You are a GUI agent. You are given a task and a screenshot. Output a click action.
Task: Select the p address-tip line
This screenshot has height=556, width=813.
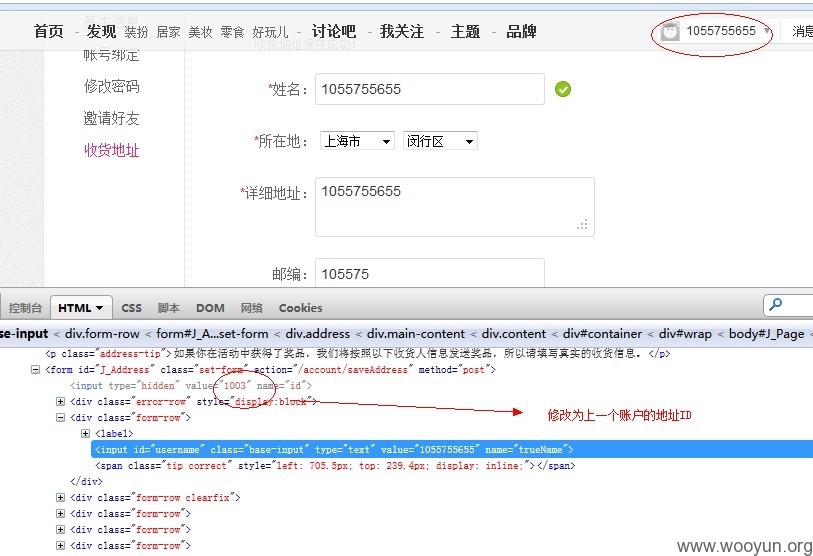tap(358, 354)
